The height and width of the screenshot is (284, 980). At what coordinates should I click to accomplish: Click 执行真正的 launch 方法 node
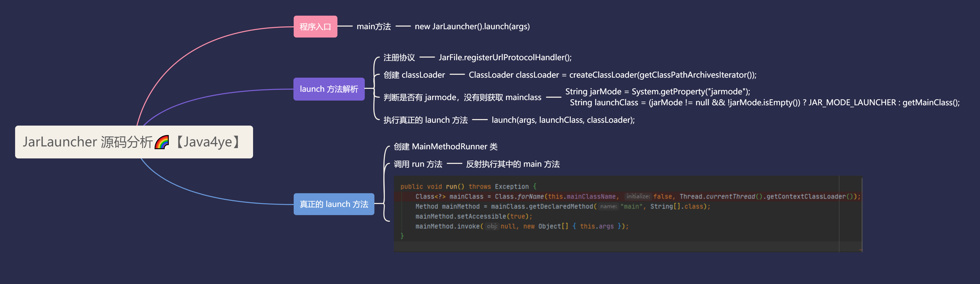pos(425,120)
